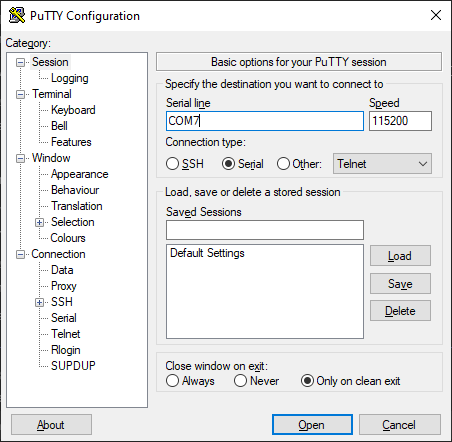Choose Always for close window on exit
452x442 pixels.
point(172,381)
